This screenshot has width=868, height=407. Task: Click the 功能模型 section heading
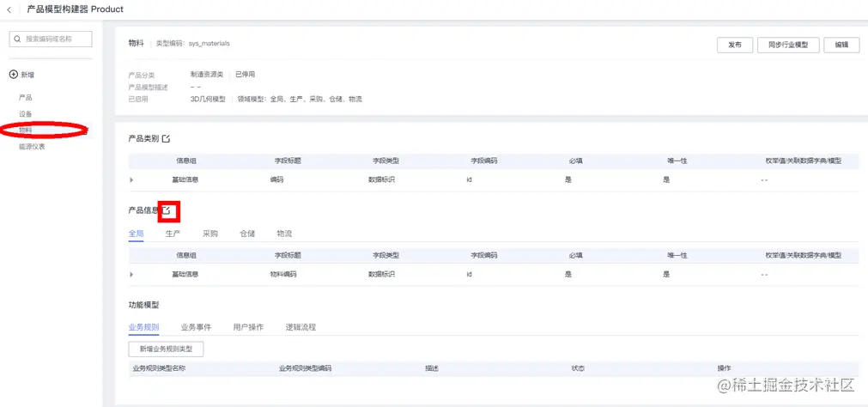143,305
